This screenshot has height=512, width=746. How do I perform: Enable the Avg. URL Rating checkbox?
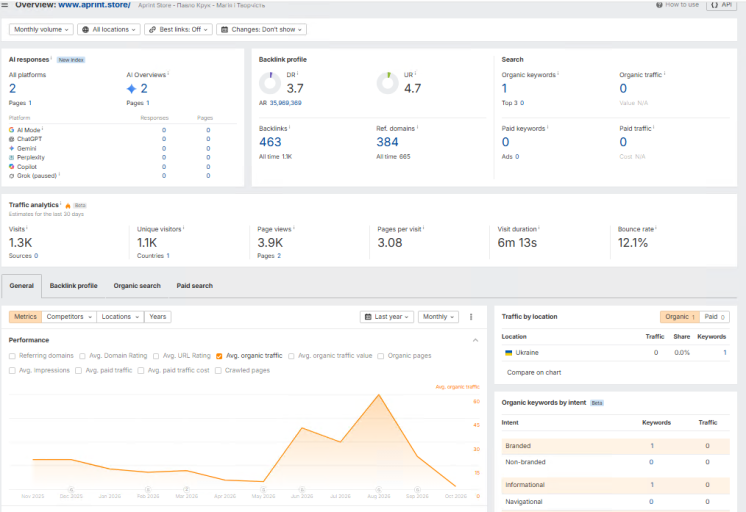156,356
